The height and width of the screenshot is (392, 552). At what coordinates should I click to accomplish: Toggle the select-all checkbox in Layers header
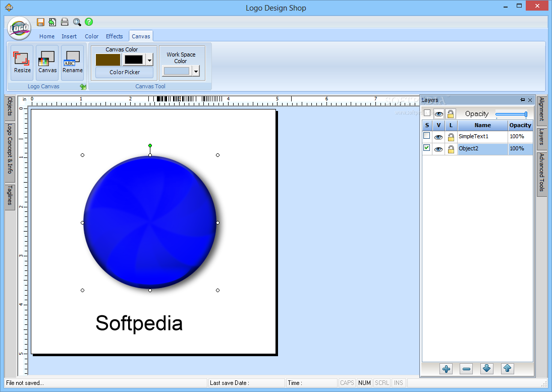(427, 113)
